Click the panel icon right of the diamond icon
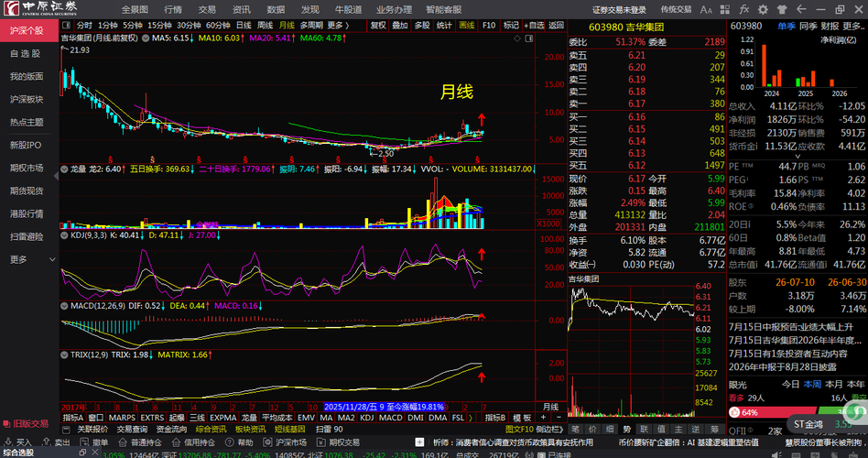Screen dimensions: 868x458 528,38
